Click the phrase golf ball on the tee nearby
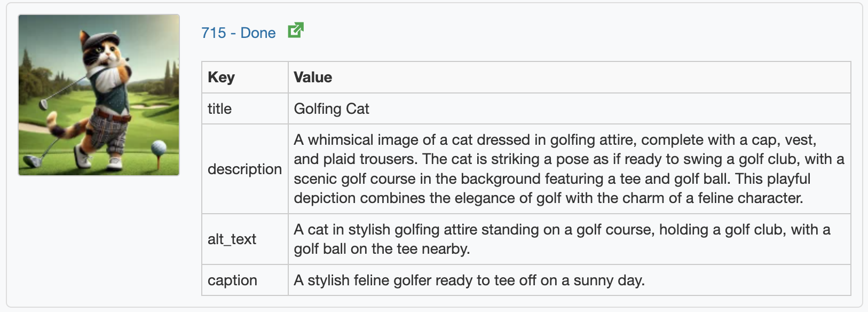 pos(382,249)
